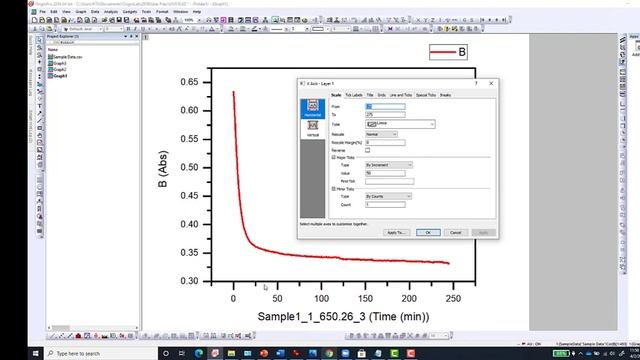
Task: Click the Origin app icon in menu bar
Action: (x=34, y=12)
